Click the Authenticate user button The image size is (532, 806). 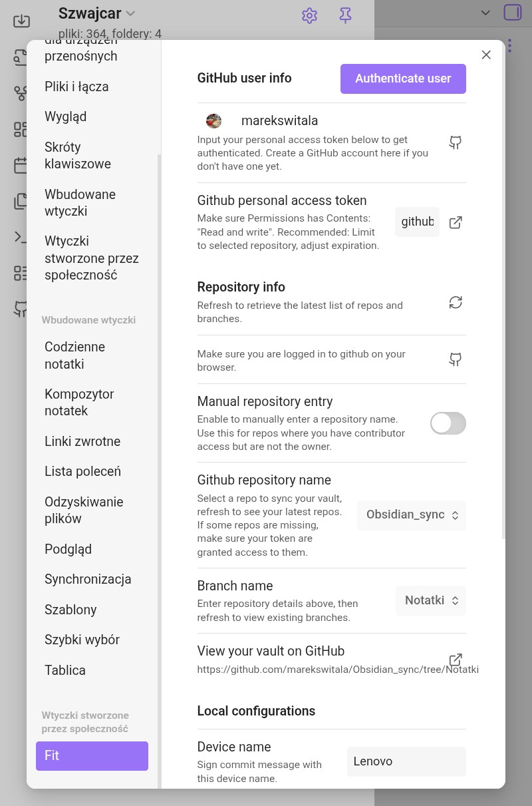pos(403,79)
